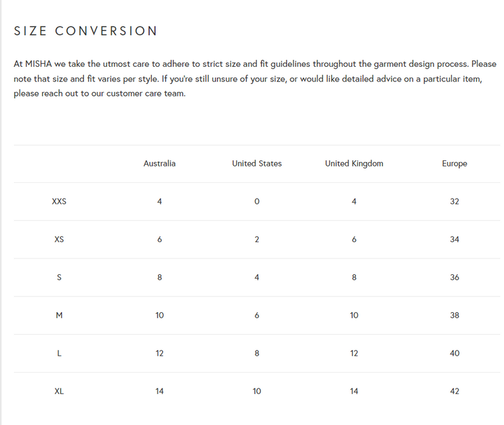Screen dimensions: 504x425
Task: Click United States size 0 cell
Action: 256,202
